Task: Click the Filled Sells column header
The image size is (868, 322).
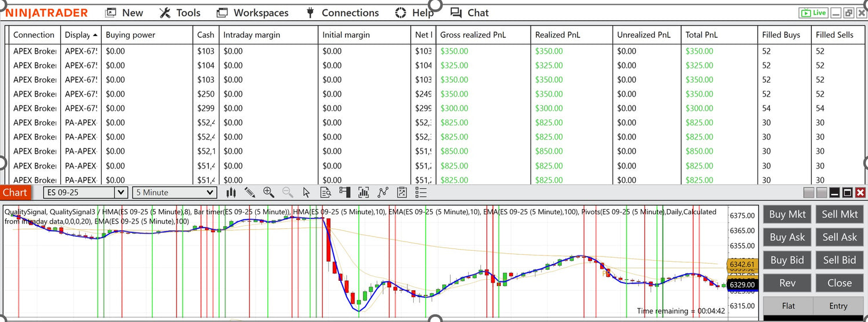Action: point(837,35)
